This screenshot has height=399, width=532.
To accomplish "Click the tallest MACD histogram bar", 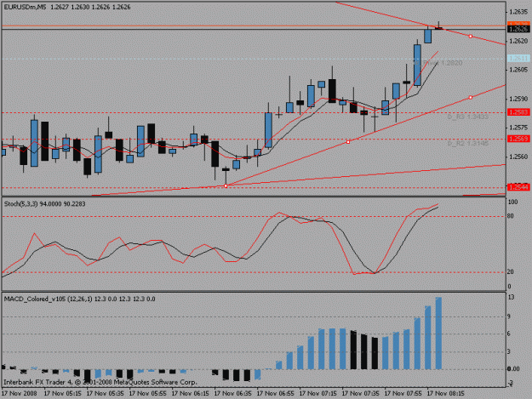I will pyautogui.click(x=438, y=333).
